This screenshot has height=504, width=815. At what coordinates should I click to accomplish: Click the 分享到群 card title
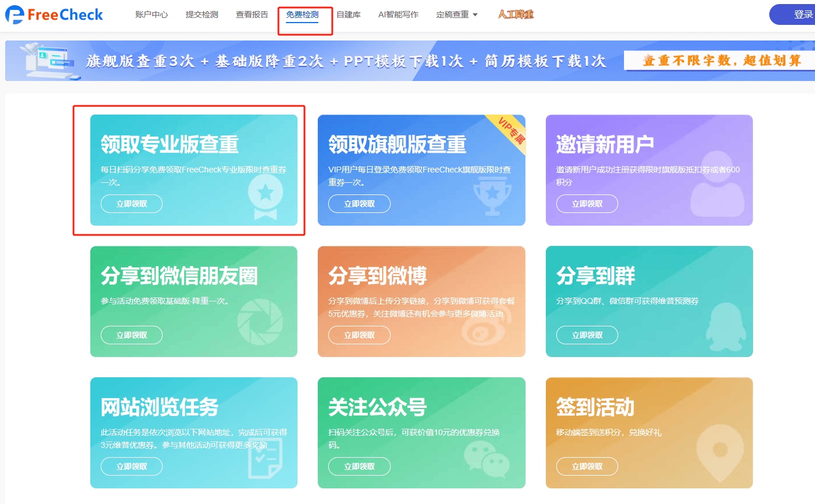click(596, 275)
